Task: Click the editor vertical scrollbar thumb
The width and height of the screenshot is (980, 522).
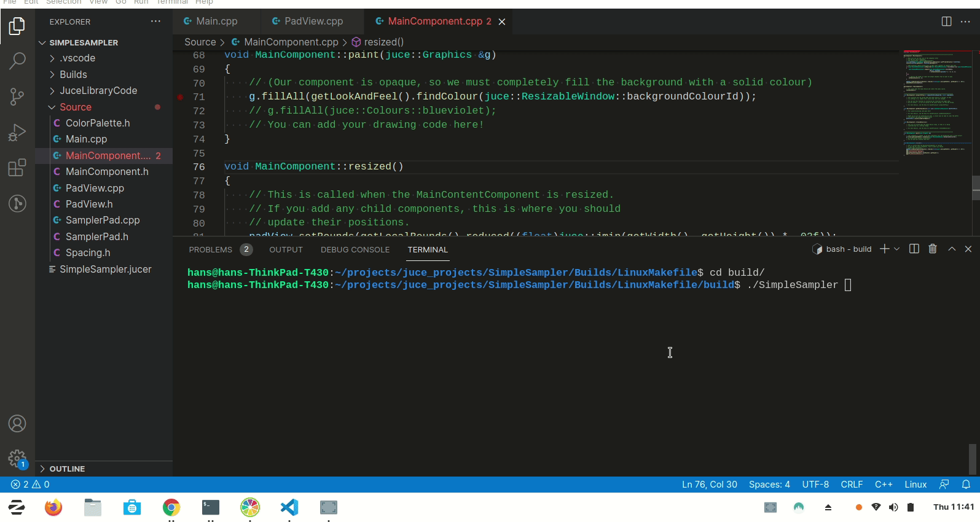Action: (x=976, y=188)
